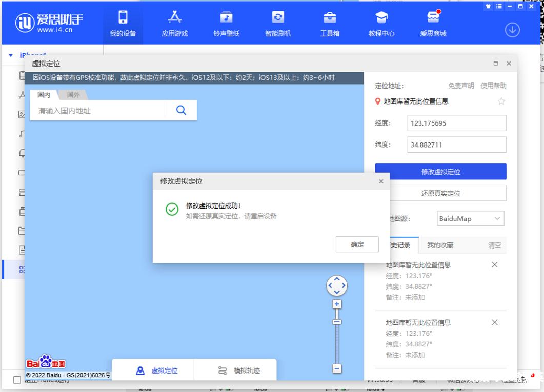The width and height of the screenshot is (544, 392).
Task: Click 清空 to clear history
Action: coord(494,245)
